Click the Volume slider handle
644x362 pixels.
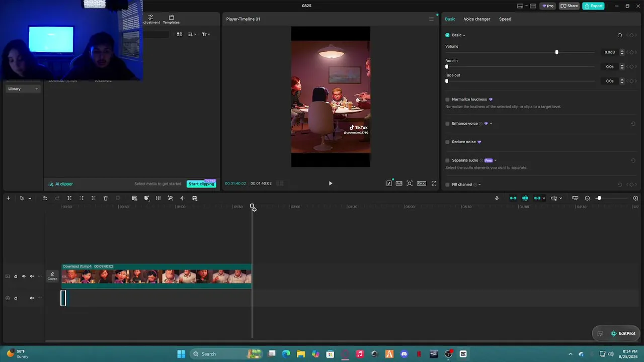click(556, 52)
